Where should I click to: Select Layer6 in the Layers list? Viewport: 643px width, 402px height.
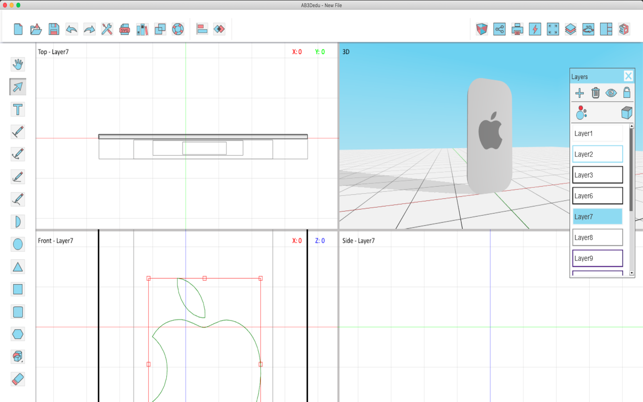click(597, 196)
